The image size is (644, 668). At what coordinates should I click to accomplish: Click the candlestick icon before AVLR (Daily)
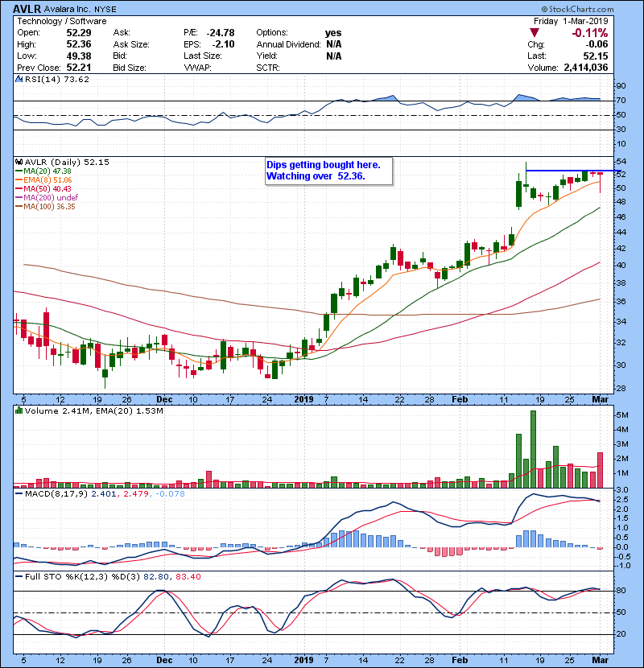(19, 162)
